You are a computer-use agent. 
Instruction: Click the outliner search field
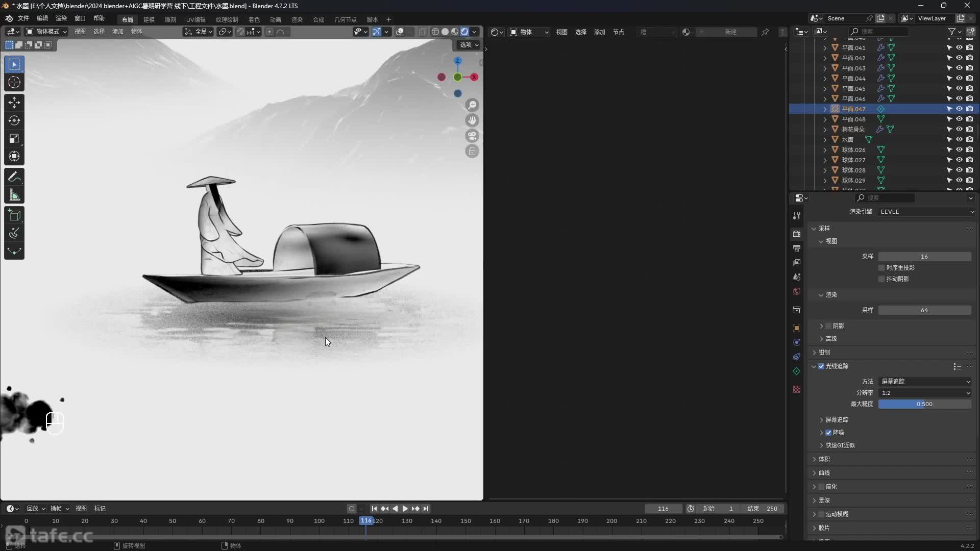[879, 32]
